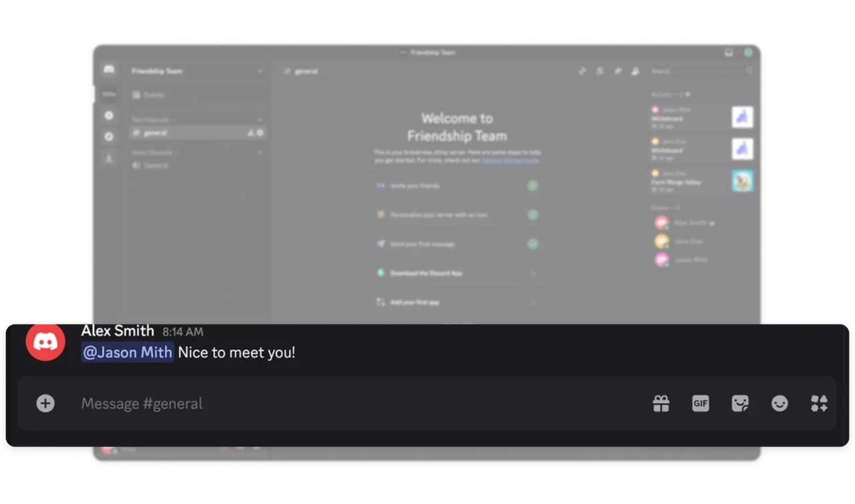Click the checkmark next to Send your first message

click(532, 244)
